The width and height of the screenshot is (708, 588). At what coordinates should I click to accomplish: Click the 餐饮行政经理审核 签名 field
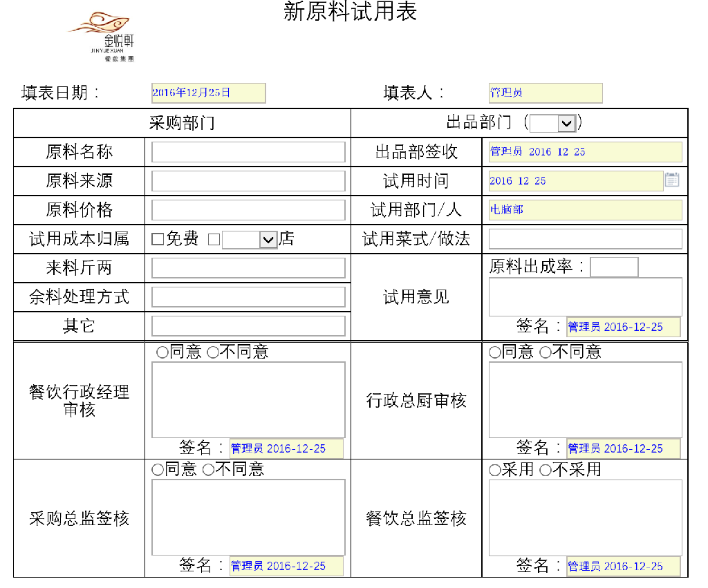[286, 448]
